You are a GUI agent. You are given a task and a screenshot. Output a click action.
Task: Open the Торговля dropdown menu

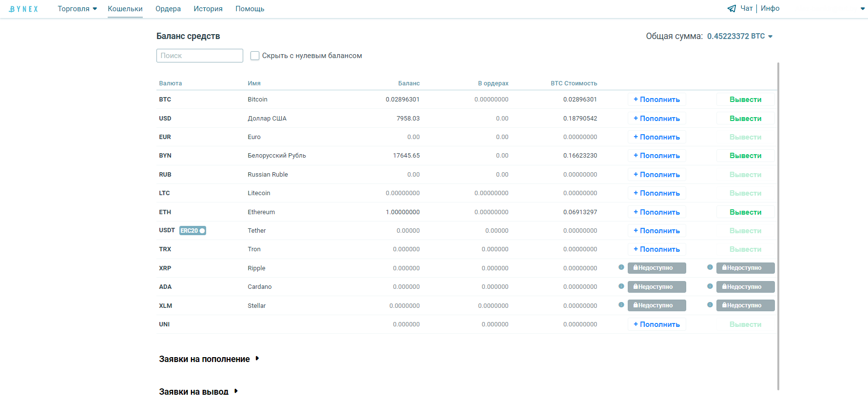[77, 9]
